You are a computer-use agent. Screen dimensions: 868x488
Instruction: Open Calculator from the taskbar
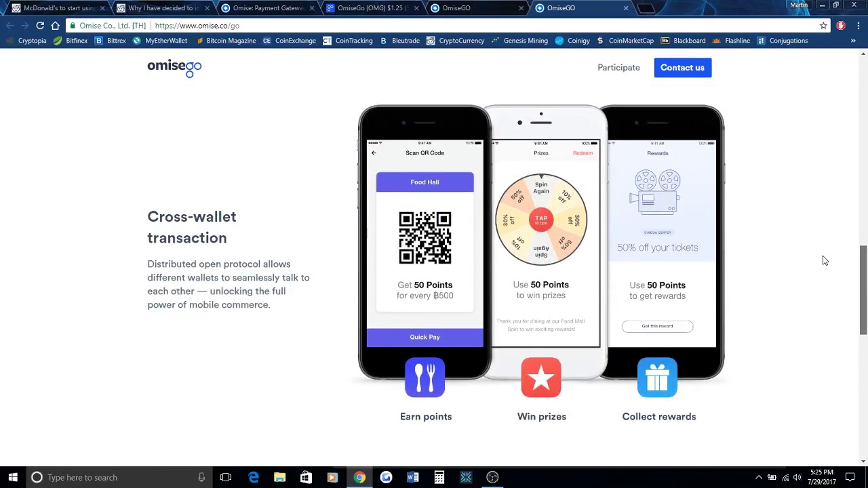point(439,477)
